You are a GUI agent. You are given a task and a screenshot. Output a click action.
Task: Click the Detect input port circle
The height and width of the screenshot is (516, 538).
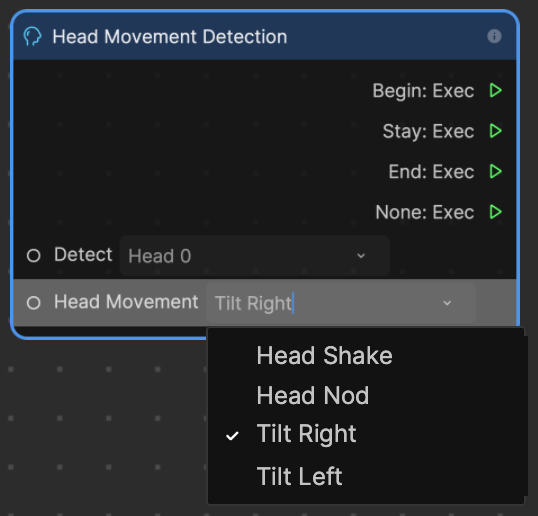pos(34,256)
